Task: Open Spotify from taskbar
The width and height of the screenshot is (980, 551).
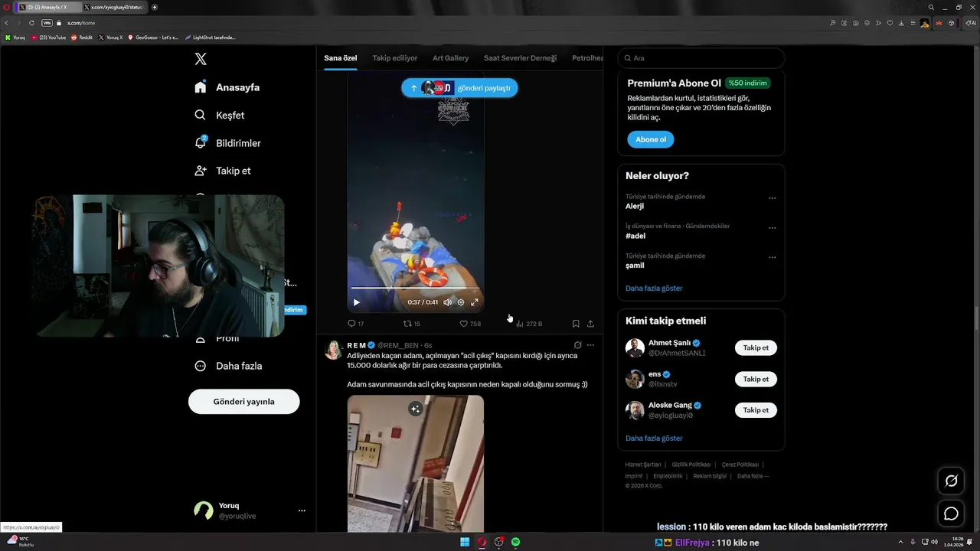Action: [x=516, y=542]
